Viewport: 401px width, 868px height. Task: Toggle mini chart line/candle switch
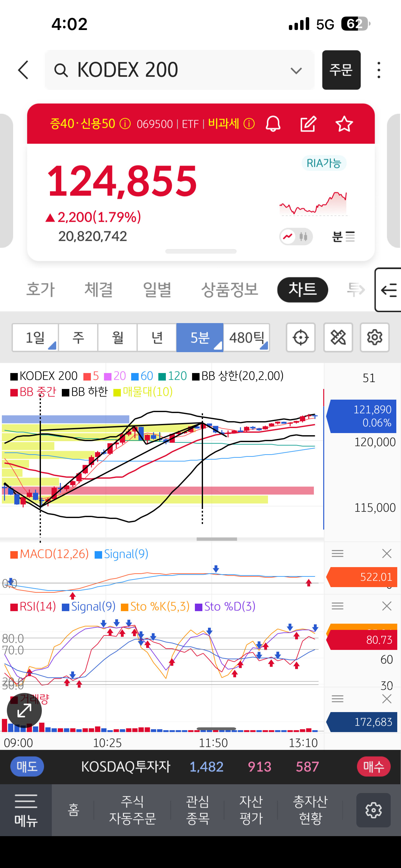coord(296,237)
